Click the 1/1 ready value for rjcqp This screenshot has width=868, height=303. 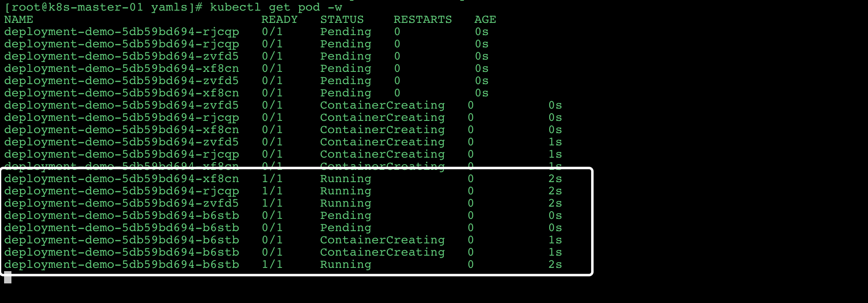click(272, 191)
